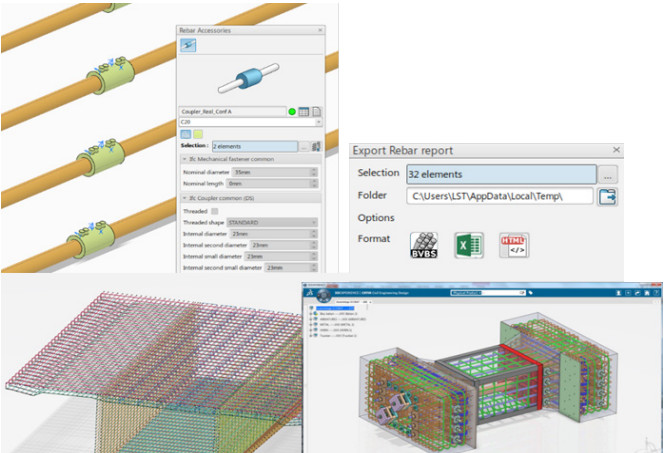This screenshot has width=664, height=453.
Task: Browse for export folder icon
Action: pos(608,196)
